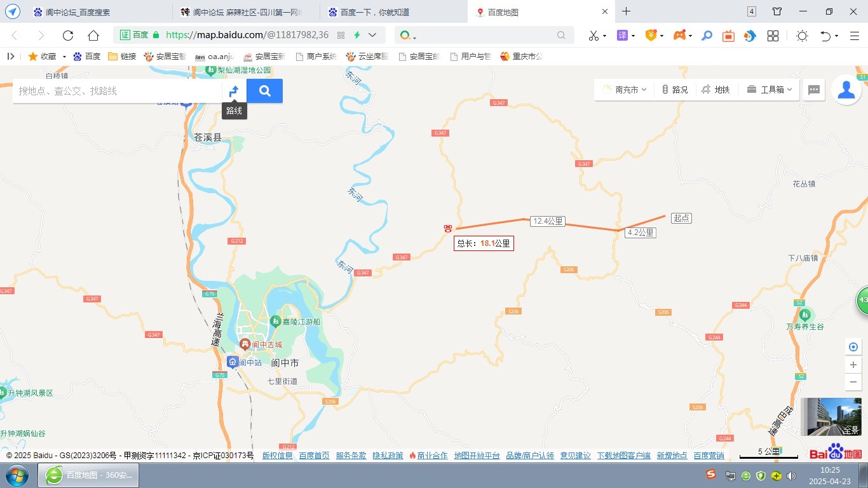Screen dimensions: 868x488
Task: Close the measurement with the red X marker
Action: (448, 229)
